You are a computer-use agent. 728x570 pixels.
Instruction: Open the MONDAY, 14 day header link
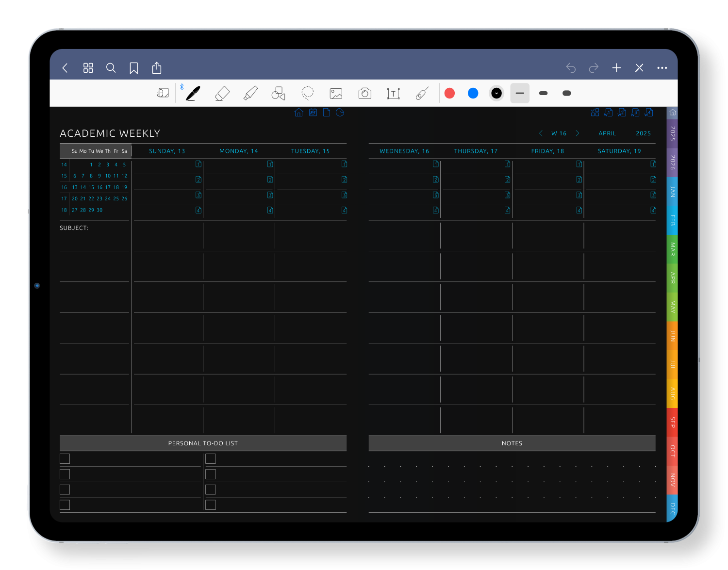click(x=239, y=151)
